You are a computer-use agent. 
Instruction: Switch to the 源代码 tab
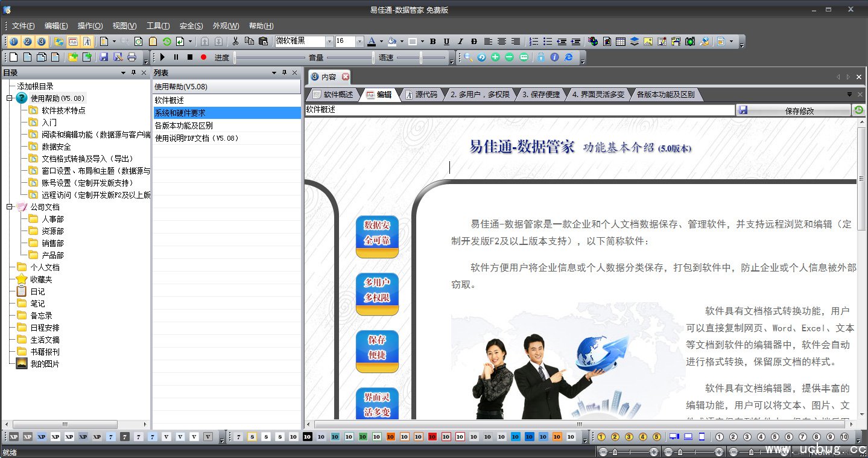click(420, 95)
